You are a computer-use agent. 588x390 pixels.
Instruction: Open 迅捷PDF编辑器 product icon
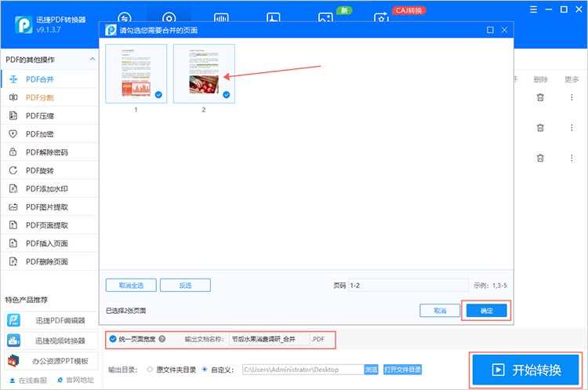14,320
